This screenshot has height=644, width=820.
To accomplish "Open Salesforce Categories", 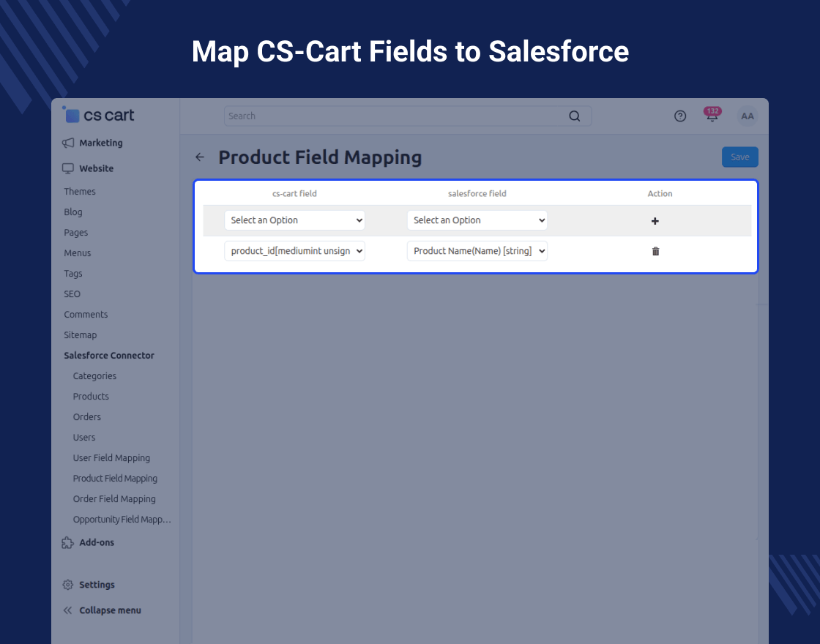I will click(94, 376).
